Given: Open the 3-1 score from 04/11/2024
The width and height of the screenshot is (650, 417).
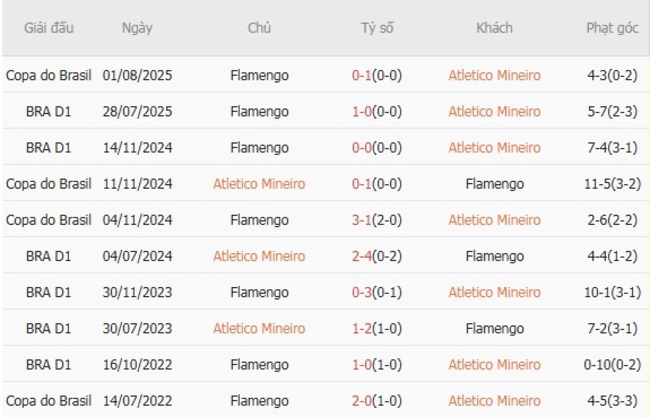Looking at the screenshot, I should click(364, 220).
